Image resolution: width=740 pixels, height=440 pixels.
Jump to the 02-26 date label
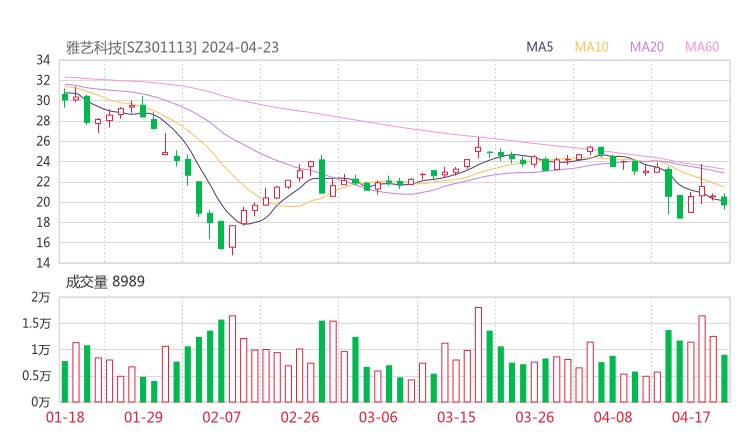point(299,417)
